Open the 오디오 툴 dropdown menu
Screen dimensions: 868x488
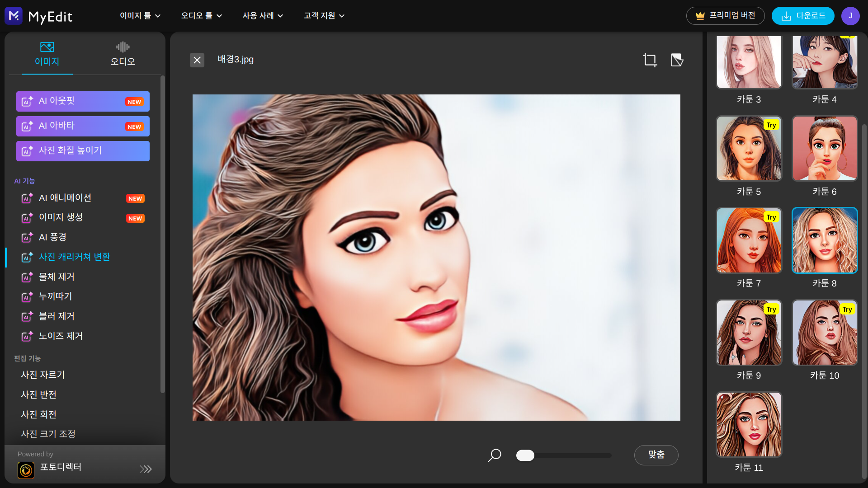(202, 16)
